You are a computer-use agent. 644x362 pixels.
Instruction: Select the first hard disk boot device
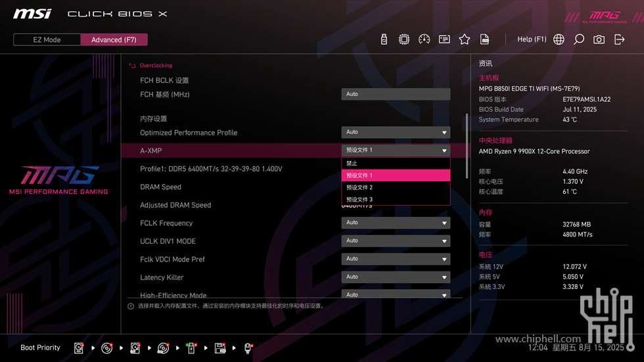click(78, 348)
